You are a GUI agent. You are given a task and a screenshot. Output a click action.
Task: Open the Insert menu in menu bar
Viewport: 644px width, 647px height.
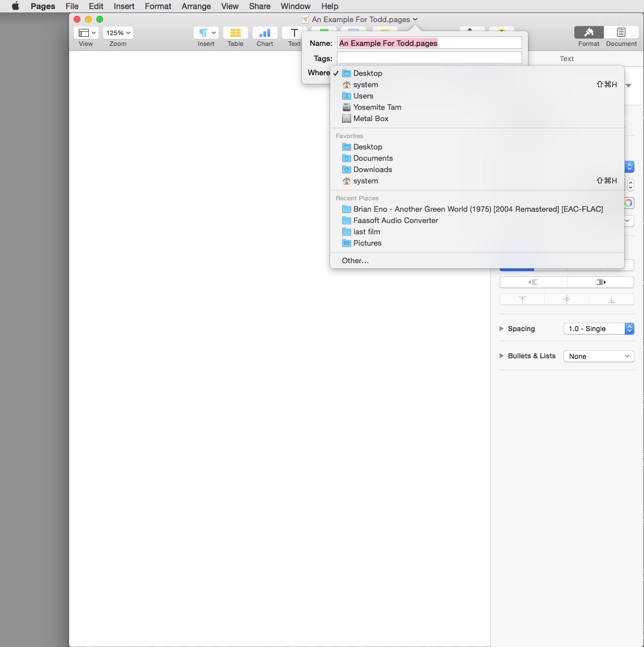point(124,6)
